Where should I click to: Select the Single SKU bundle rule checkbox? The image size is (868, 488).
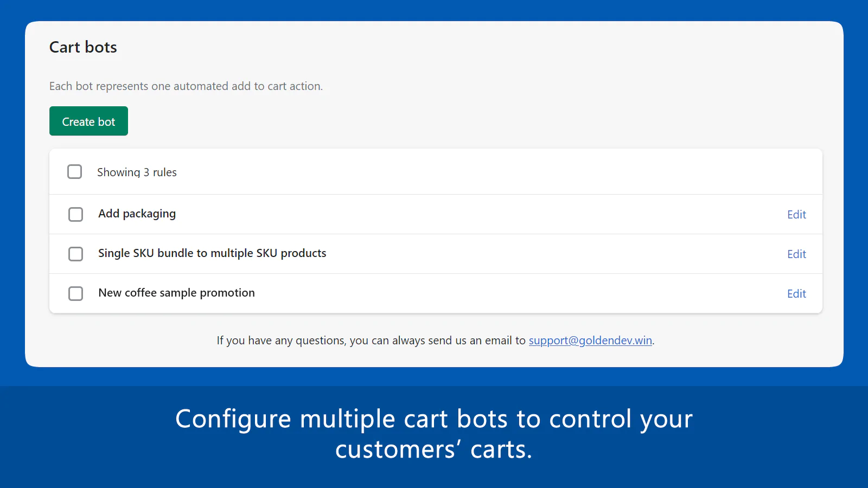point(75,254)
